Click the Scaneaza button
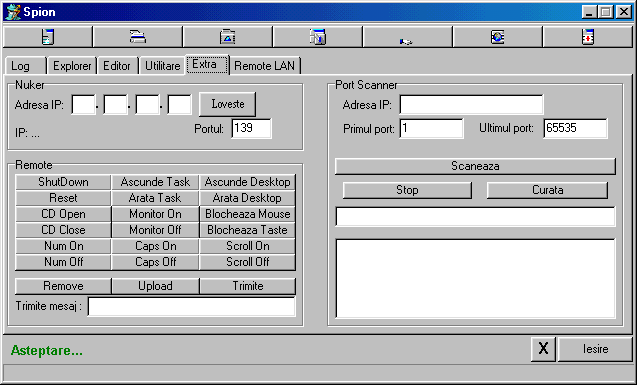The height and width of the screenshot is (385, 637). click(x=475, y=166)
